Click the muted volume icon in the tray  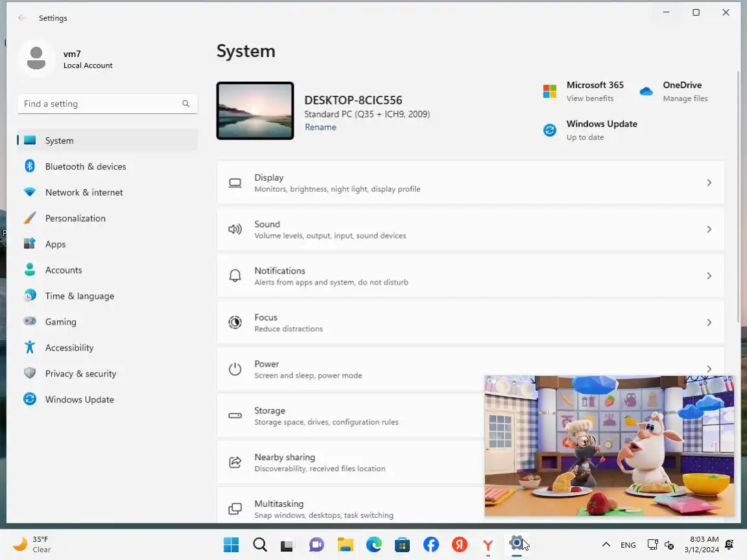669,544
